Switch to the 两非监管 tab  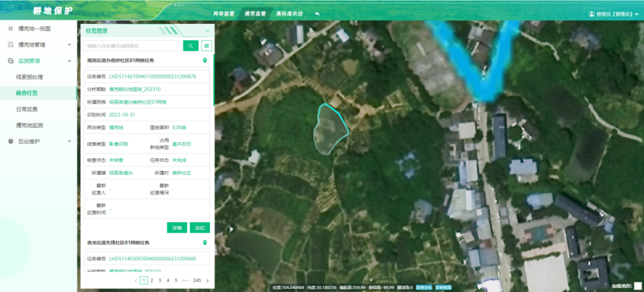[x=224, y=13]
